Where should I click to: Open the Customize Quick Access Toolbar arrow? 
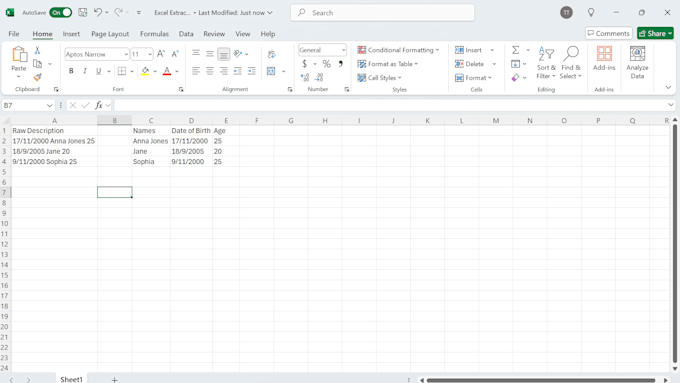point(139,13)
